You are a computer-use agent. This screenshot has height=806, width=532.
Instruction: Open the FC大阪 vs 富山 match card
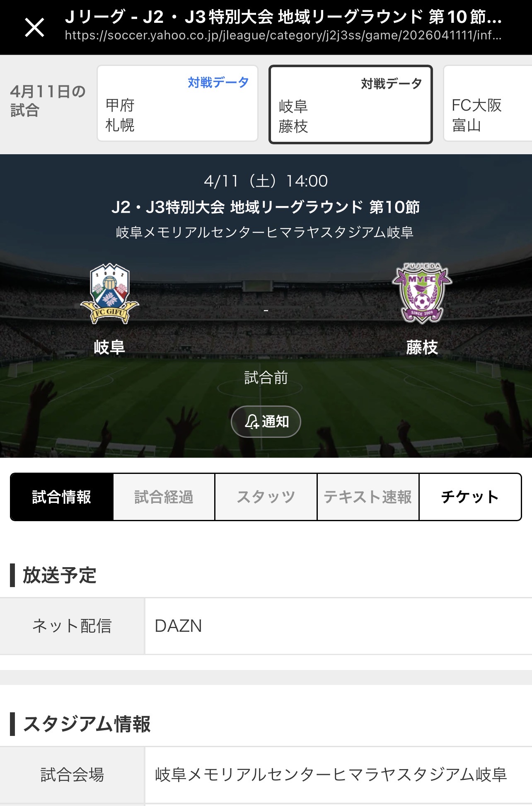[488, 104]
